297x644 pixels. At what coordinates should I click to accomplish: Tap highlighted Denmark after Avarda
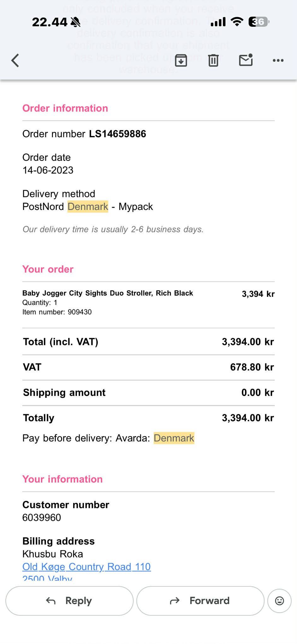pos(174,438)
